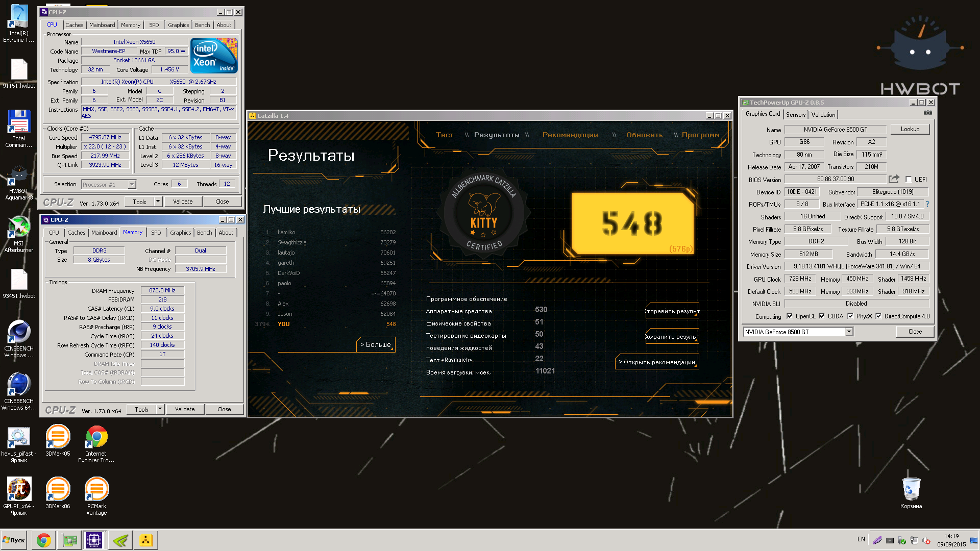Click the Пуск start button
This screenshot has width=980, height=551.
pos(14,540)
